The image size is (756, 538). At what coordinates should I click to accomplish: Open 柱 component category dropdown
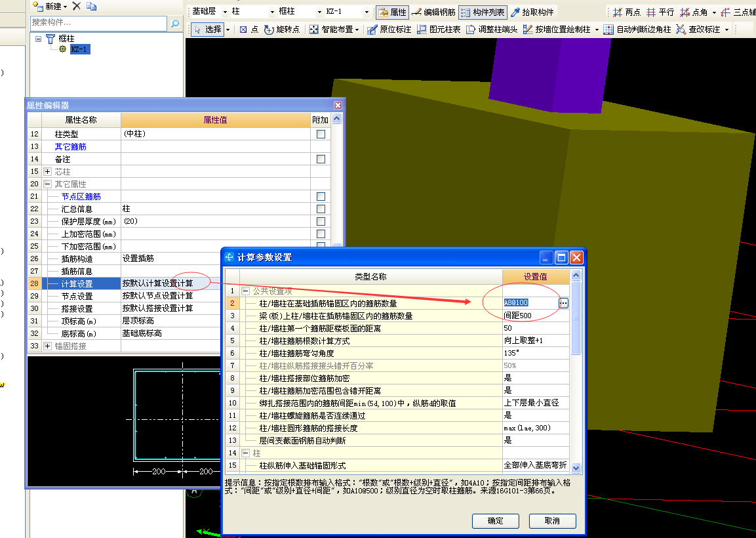[x=272, y=12]
